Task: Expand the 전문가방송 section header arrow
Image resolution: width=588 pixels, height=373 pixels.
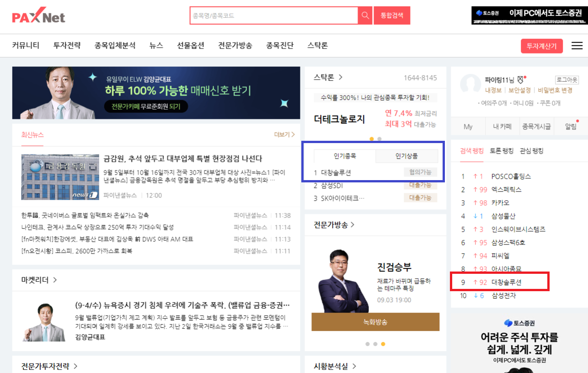Action: 353,224
